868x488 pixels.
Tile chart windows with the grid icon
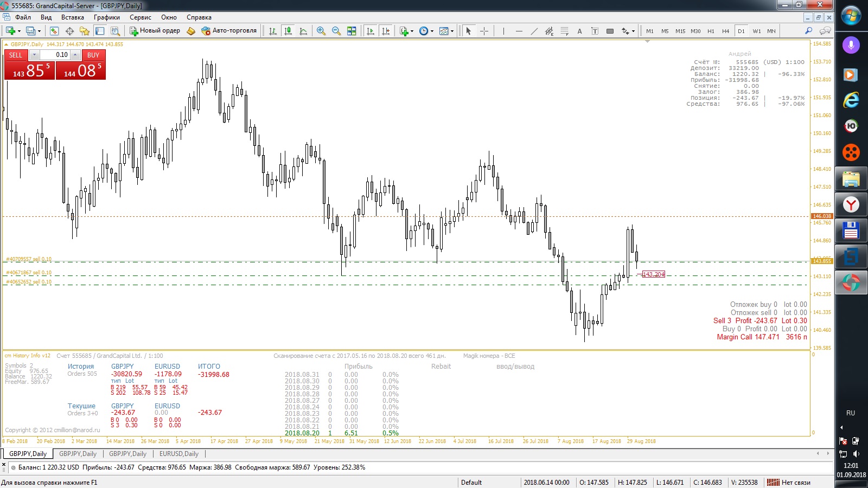point(352,31)
